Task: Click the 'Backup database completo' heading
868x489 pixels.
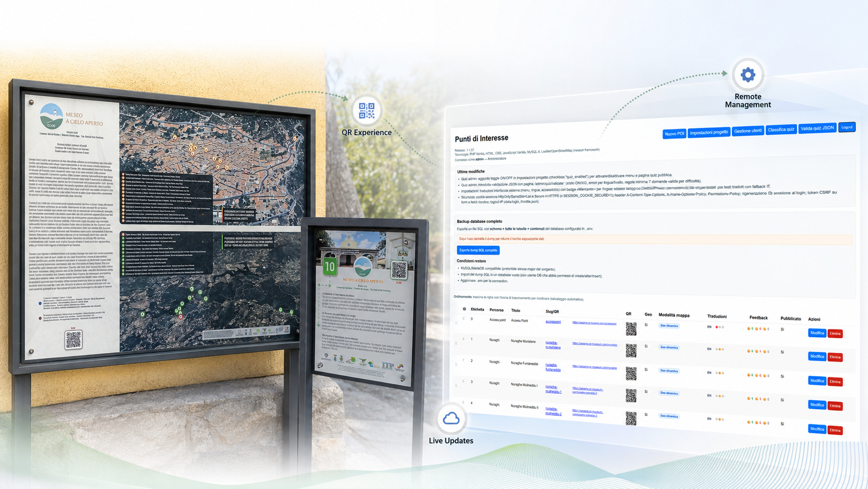Action: pos(479,221)
